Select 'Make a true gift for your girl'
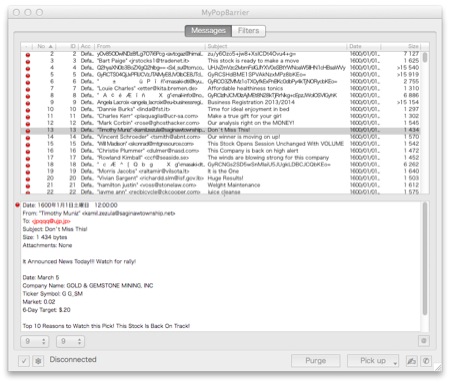450x383 pixels. [244, 116]
